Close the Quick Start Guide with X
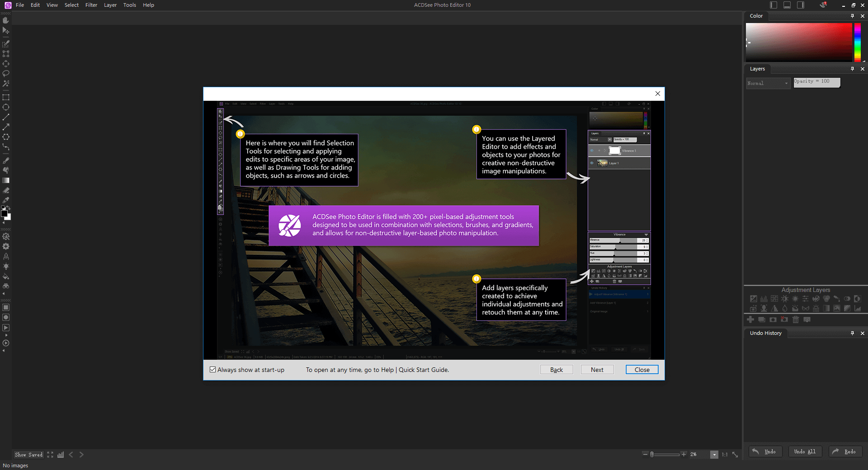Image resolution: width=868 pixels, height=470 pixels. (658, 94)
